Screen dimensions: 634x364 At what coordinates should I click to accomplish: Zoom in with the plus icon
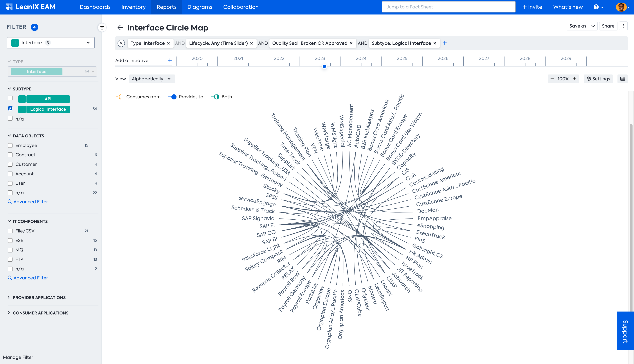pyautogui.click(x=575, y=79)
